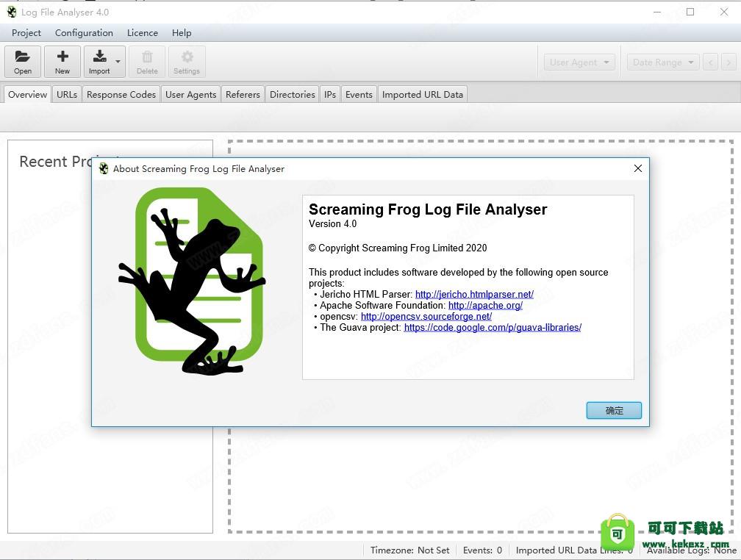Click the previous date range arrow
The image size is (741, 560).
point(710,62)
